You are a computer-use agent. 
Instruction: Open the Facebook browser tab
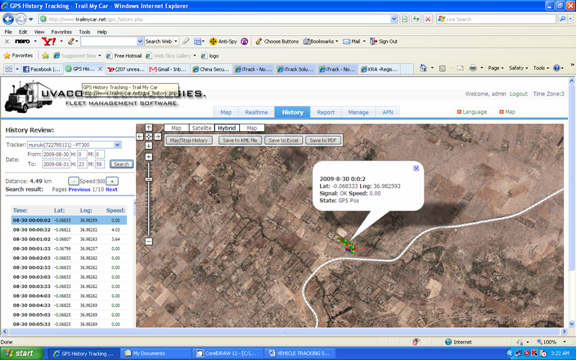pos(42,69)
